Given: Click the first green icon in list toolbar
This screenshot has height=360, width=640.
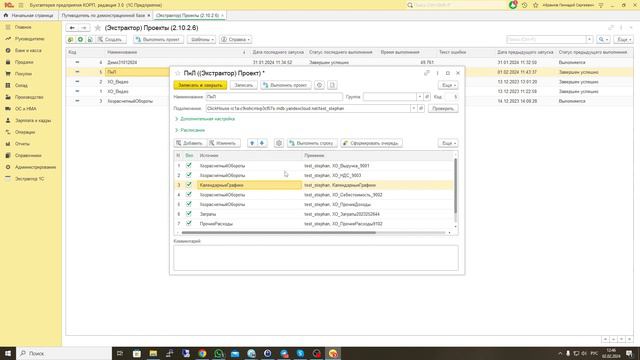Looking at the screenshot, I should click(71, 40).
